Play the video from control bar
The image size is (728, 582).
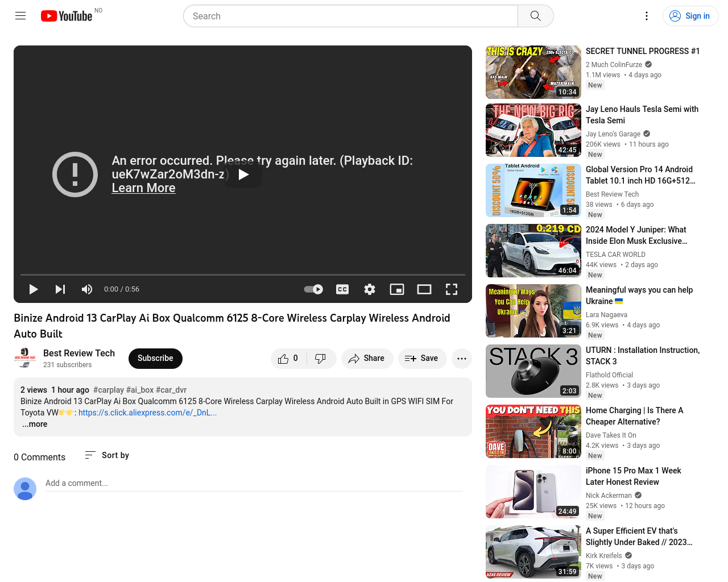[x=34, y=289]
